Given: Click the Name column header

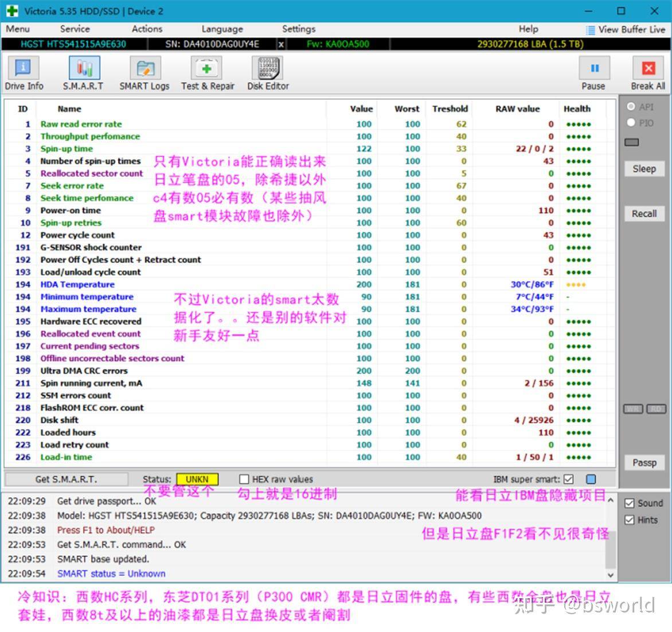Looking at the screenshot, I should 69,109.
